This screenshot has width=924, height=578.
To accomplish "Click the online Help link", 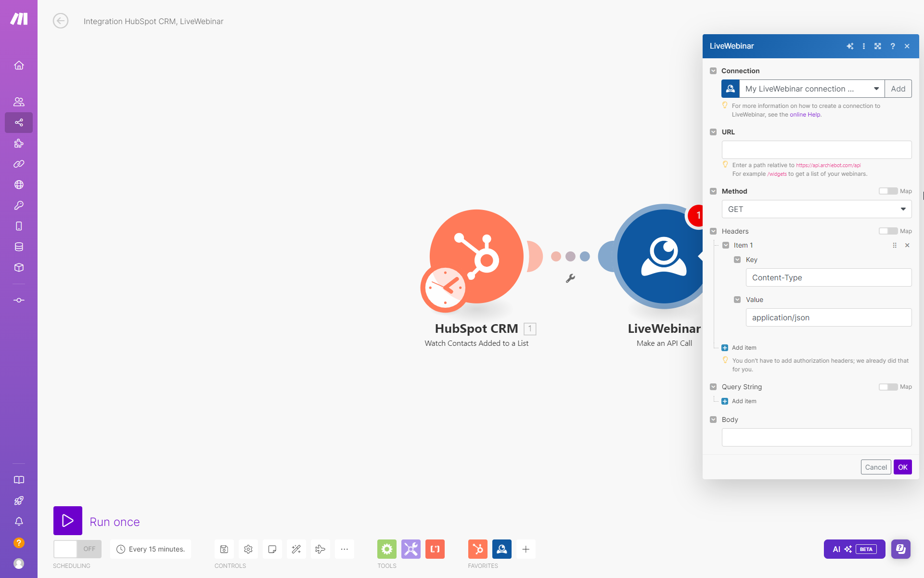I will [x=804, y=115].
